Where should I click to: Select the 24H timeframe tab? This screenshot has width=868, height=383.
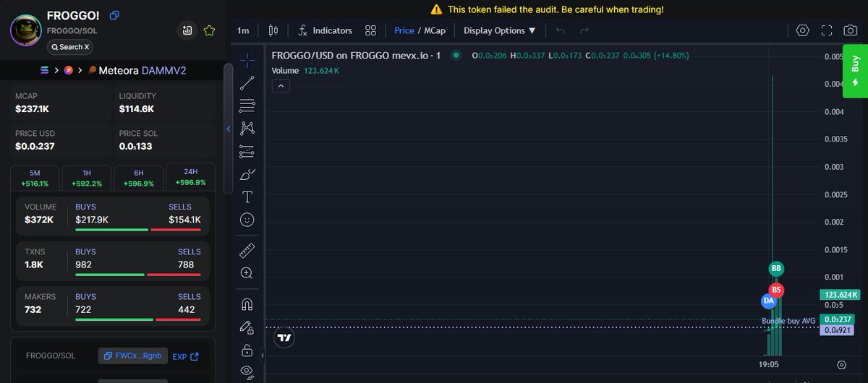[190, 177]
